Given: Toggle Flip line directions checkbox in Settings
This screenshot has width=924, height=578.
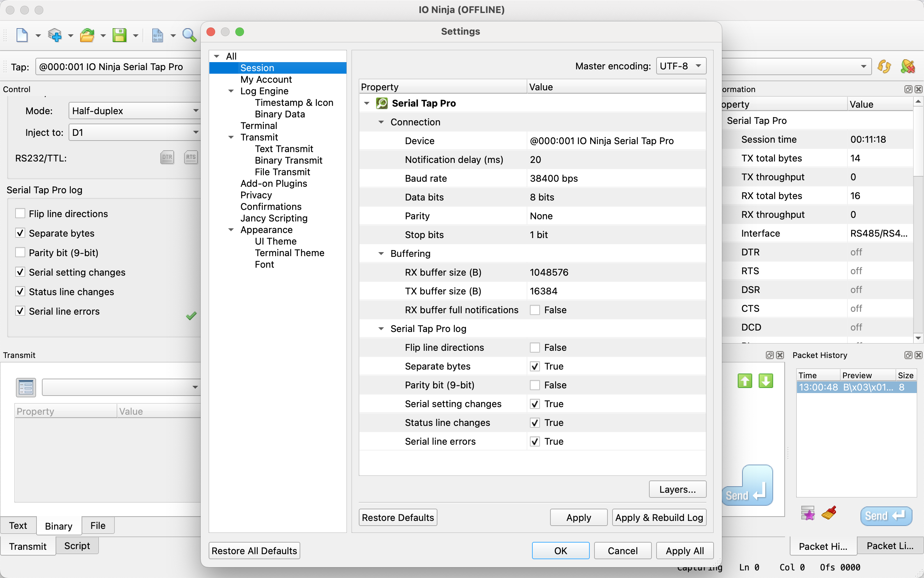Looking at the screenshot, I should 535,347.
